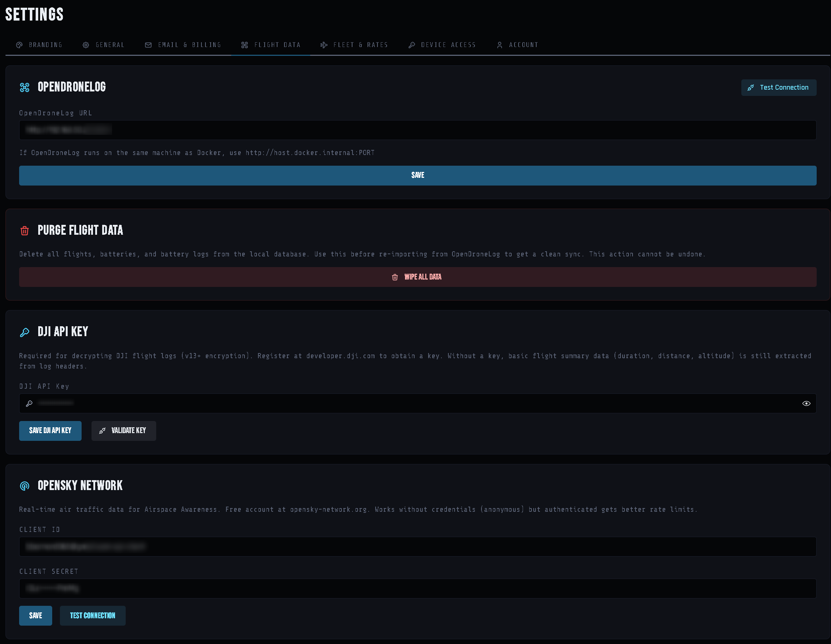Open the Device Access tab

pos(442,45)
